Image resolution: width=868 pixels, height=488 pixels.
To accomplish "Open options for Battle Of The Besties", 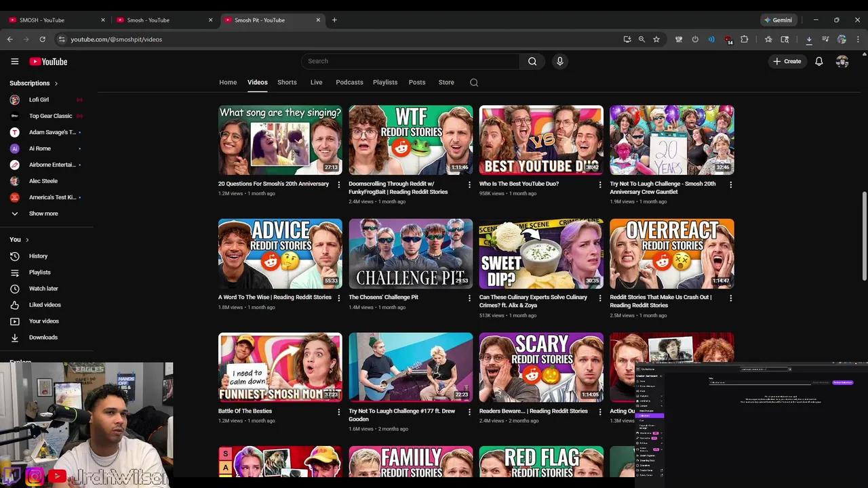I will (x=339, y=412).
